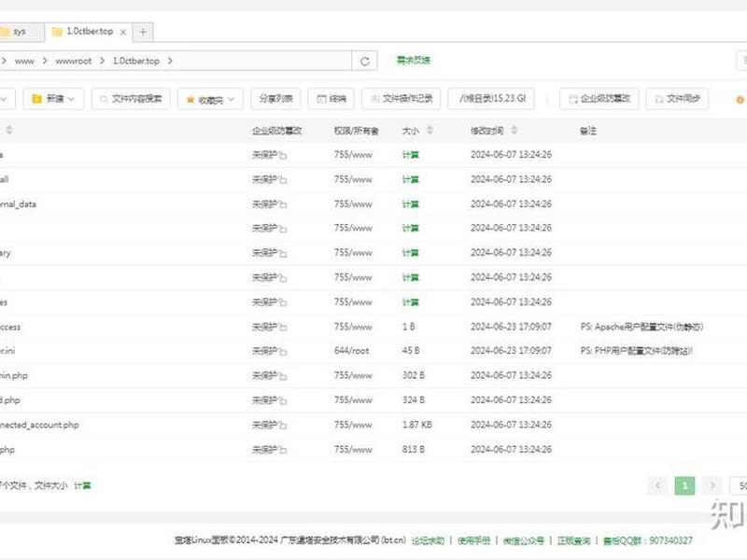
Task: Select page 1 in pagination
Action: click(x=684, y=485)
